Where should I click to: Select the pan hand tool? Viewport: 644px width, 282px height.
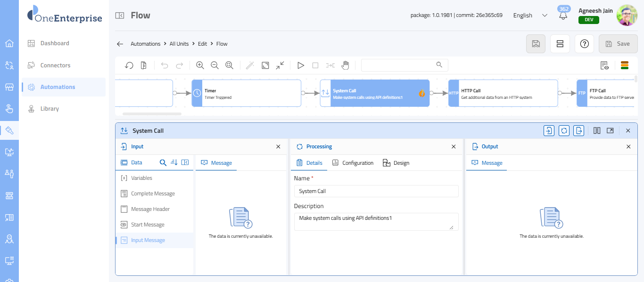tap(345, 65)
